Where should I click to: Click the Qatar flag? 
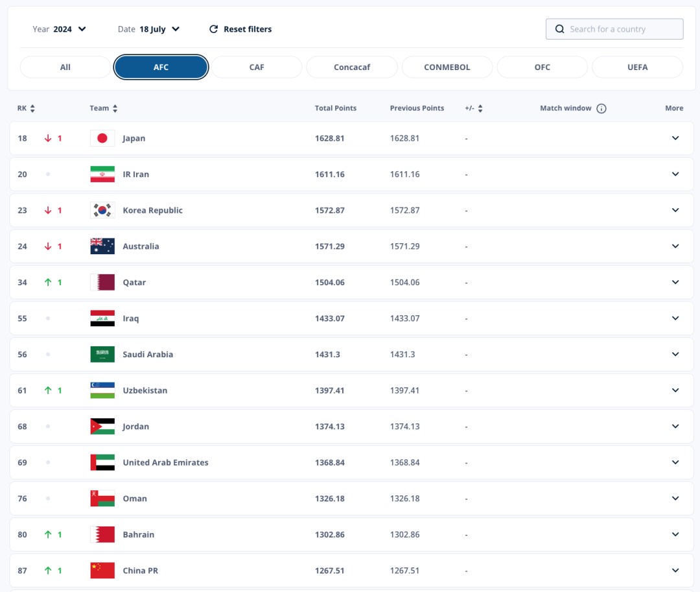pos(102,282)
